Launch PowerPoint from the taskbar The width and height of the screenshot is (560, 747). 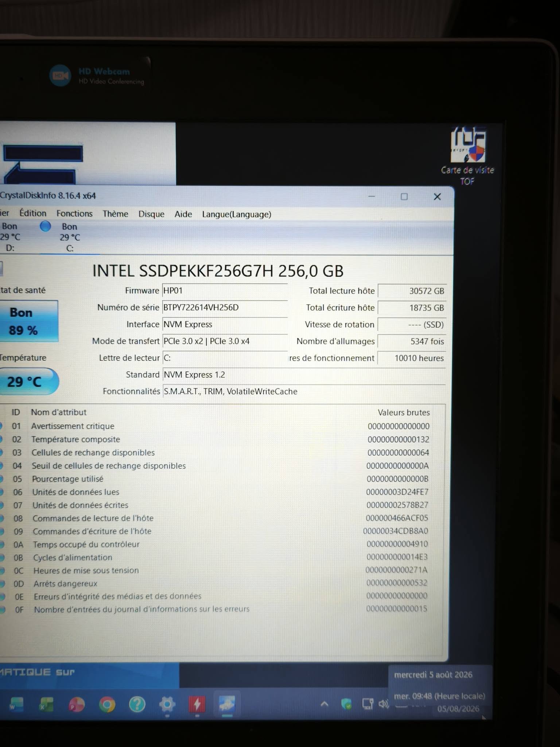coord(77,704)
